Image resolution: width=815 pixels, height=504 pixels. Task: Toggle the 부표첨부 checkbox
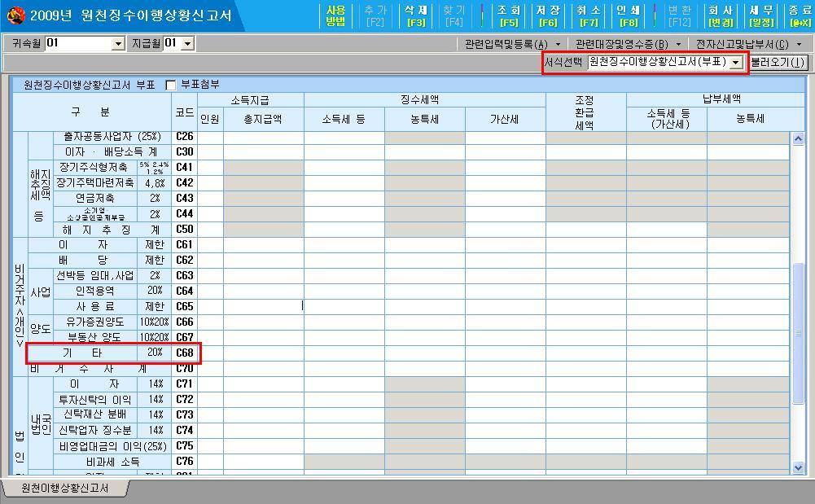[x=170, y=85]
